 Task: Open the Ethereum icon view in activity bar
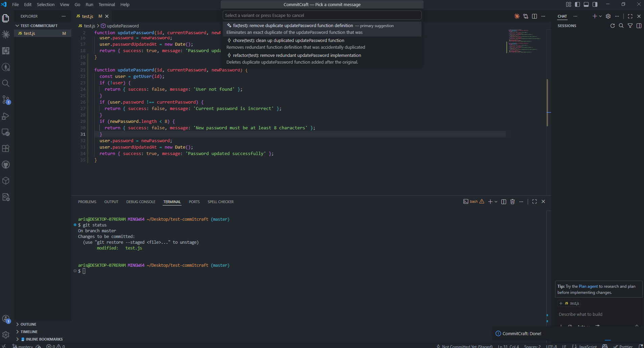[6, 67]
